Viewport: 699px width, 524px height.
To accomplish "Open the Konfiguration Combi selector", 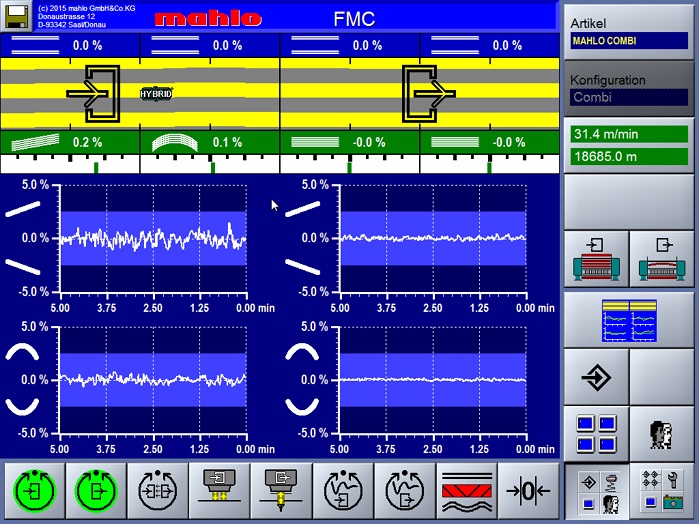I will (x=630, y=98).
